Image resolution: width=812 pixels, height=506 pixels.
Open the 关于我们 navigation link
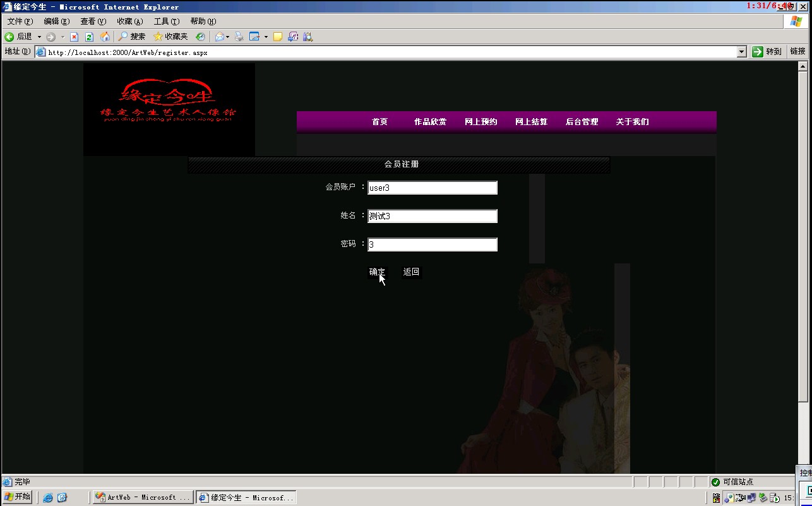click(x=632, y=122)
